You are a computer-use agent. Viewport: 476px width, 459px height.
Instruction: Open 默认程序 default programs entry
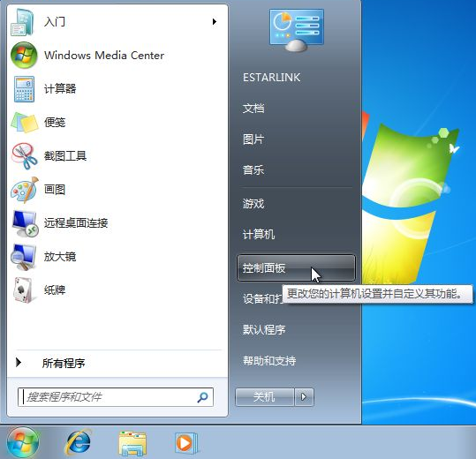click(x=264, y=329)
